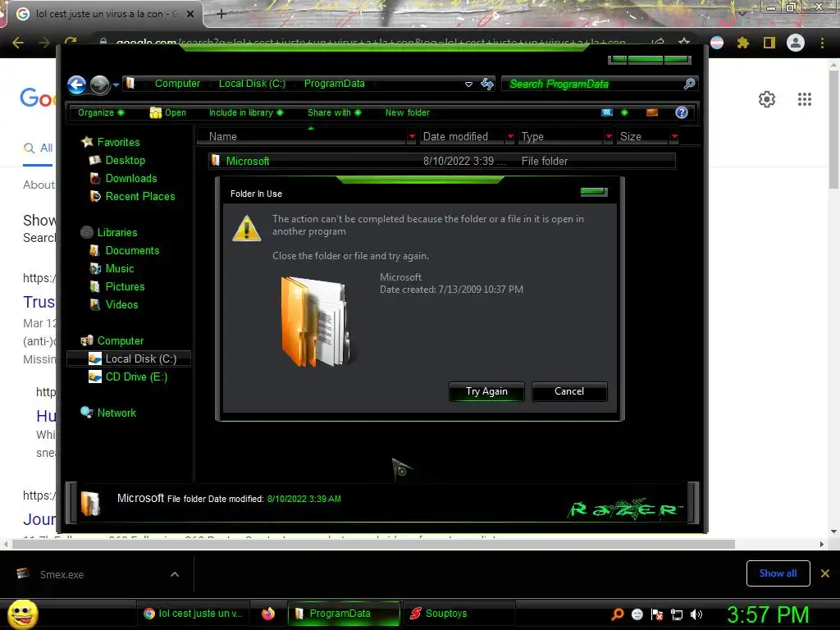Click the Desktop icon under Favorites
Viewport: 840px width, 630px height.
click(95, 160)
